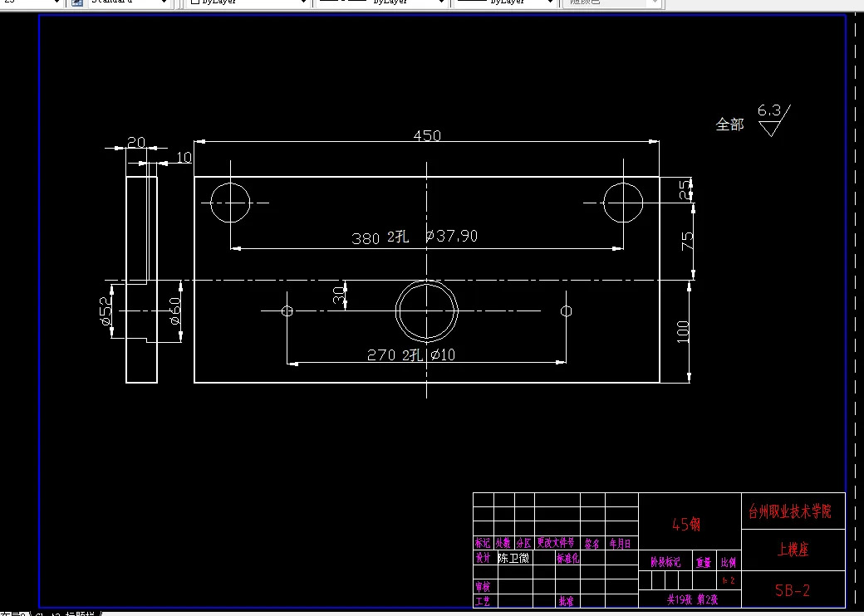864x616 pixels.
Task: Select the 台州职业技术学院 title text
Action: coord(790,511)
